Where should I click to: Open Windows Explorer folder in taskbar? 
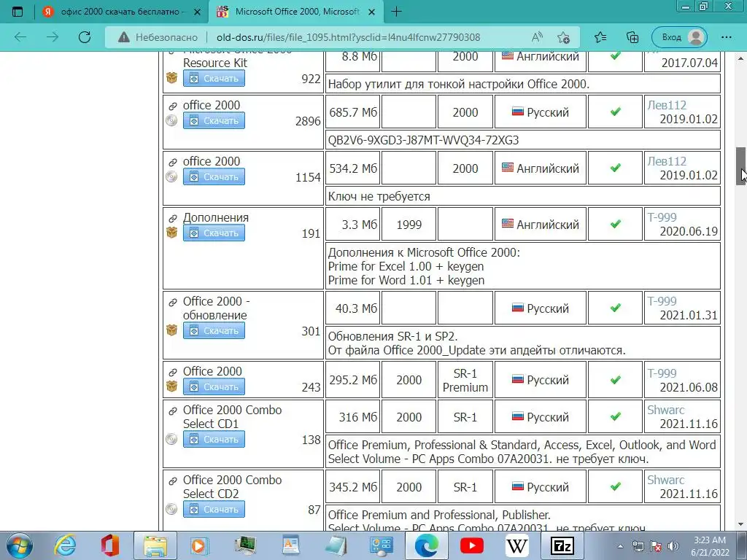click(x=155, y=545)
